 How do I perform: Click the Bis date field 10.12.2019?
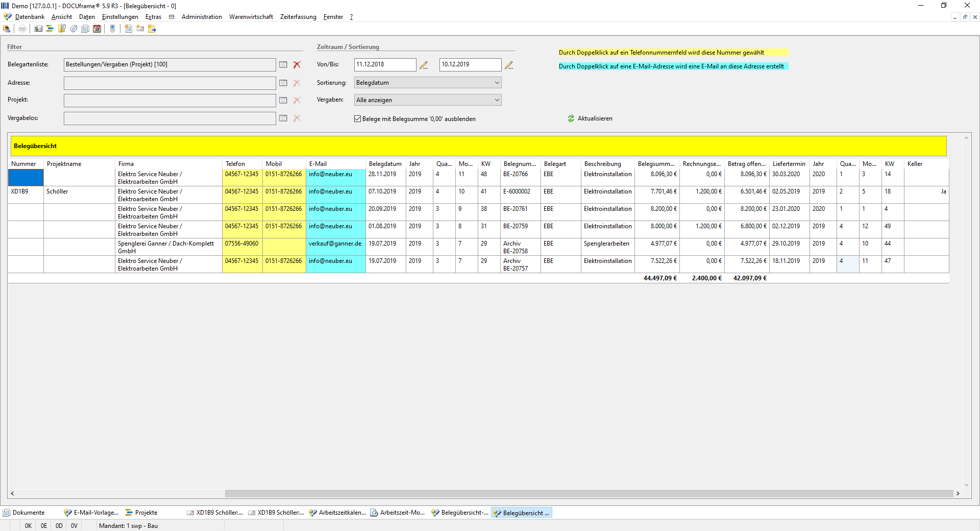click(471, 65)
